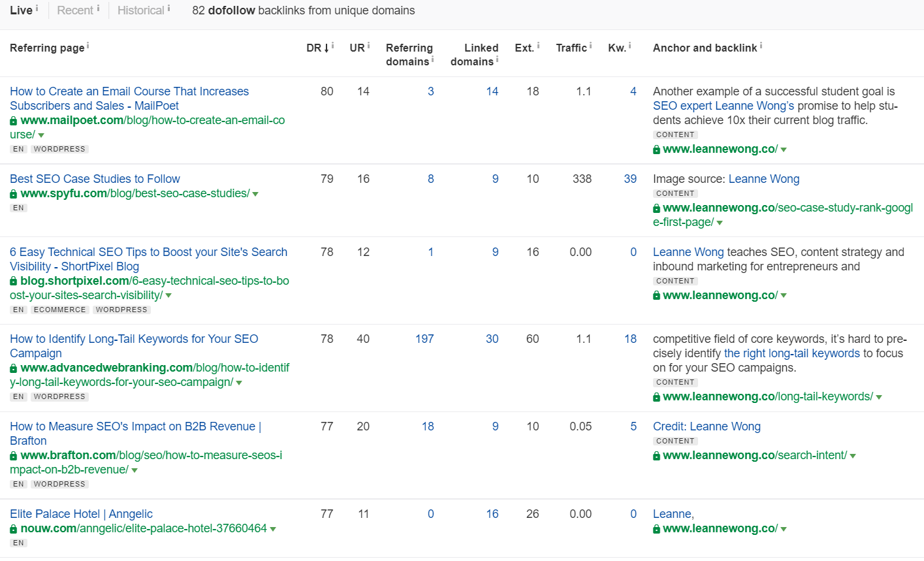The width and height of the screenshot is (924, 561).
Task: Expand the caret next to the mailpoet.com URL
Action: pyautogui.click(x=41, y=135)
